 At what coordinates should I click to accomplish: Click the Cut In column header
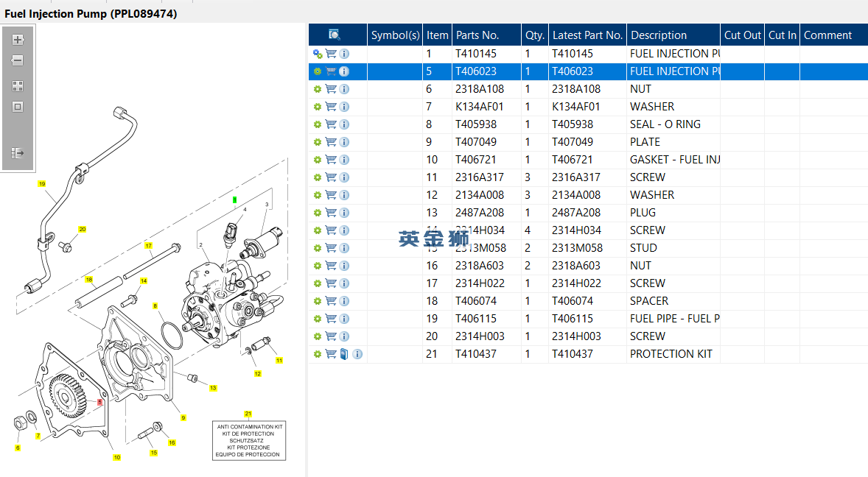pos(783,35)
